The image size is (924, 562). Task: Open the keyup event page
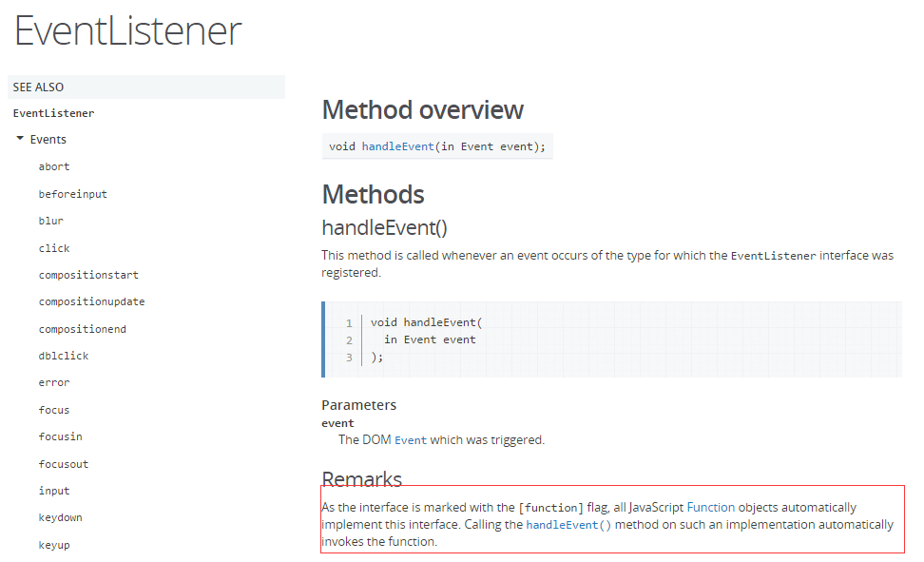click(54, 545)
